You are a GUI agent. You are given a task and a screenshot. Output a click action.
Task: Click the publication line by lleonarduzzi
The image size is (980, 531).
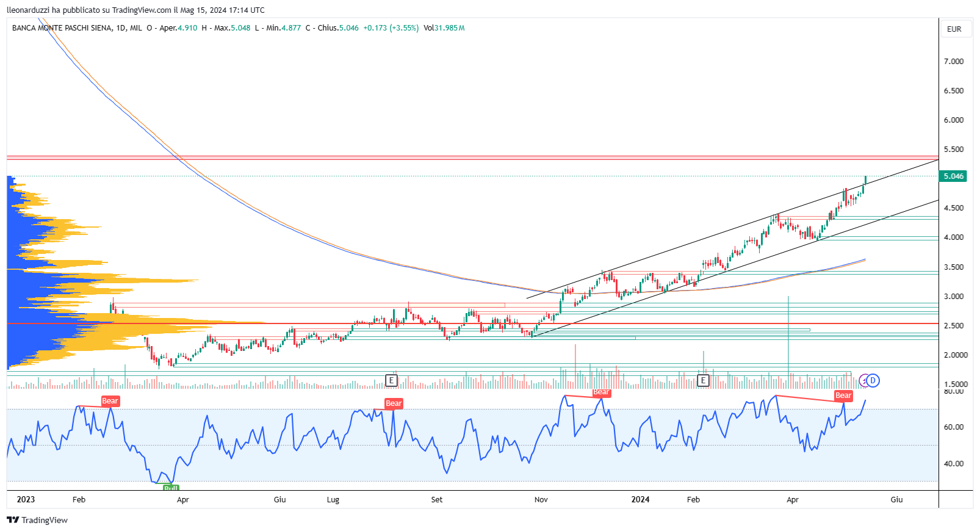pos(135,10)
